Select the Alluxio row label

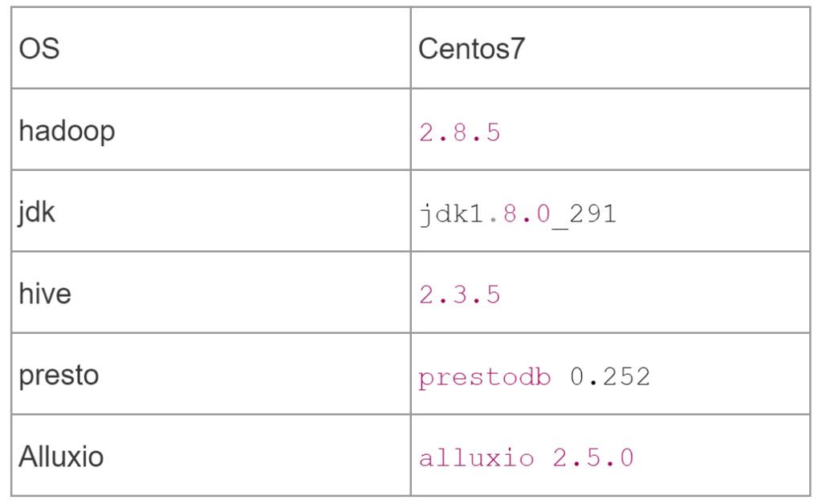click(x=61, y=457)
